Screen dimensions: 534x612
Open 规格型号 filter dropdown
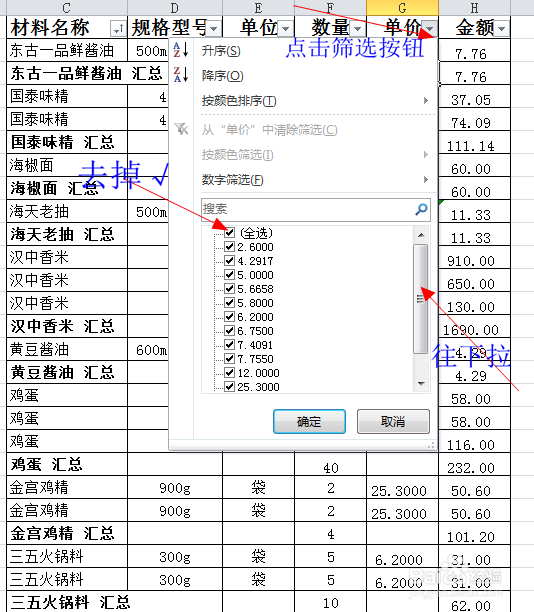click(x=214, y=28)
